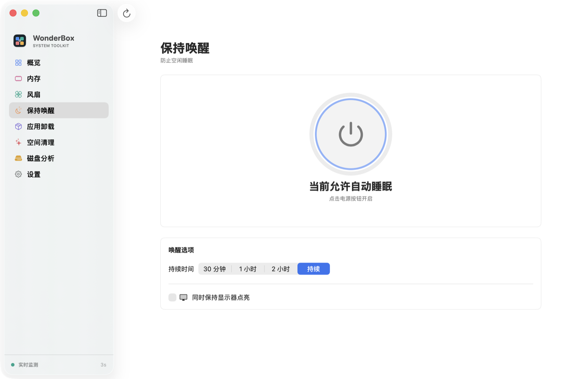The height and width of the screenshot is (379, 588).
Task: Open the 磁盘分析 sidebar item
Action: 59,158
